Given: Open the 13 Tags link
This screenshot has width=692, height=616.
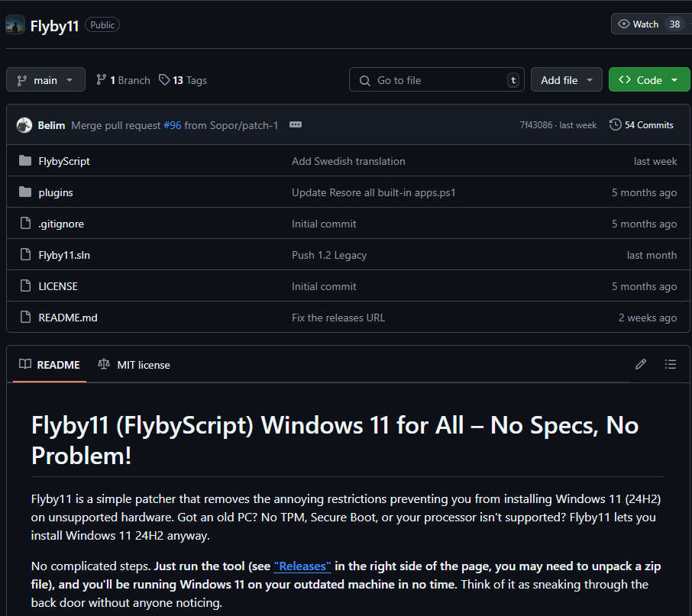Looking at the screenshot, I should [x=183, y=80].
